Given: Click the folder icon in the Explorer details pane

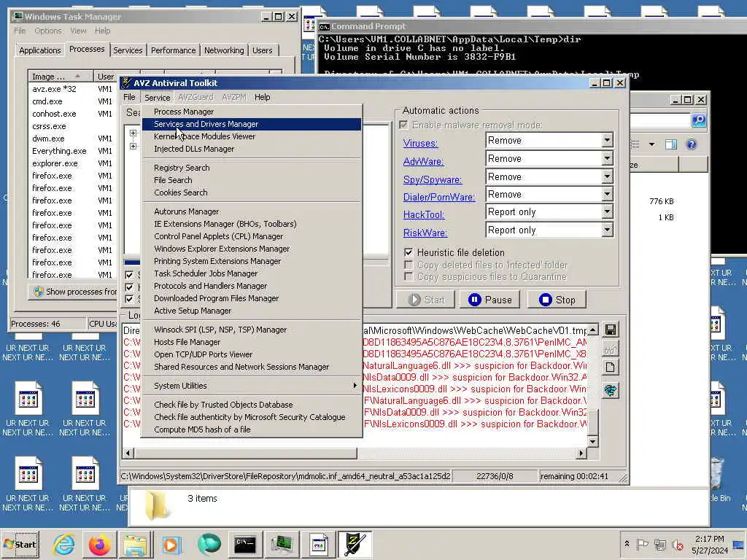Looking at the screenshot, I should pos(158,505).
